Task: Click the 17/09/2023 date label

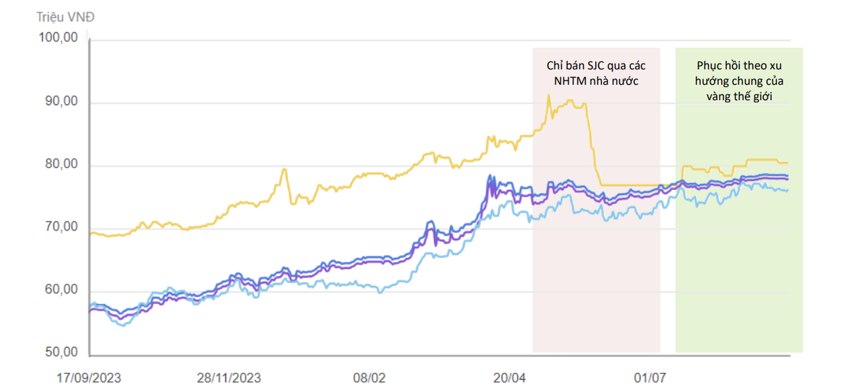Action: pos(90,377)
